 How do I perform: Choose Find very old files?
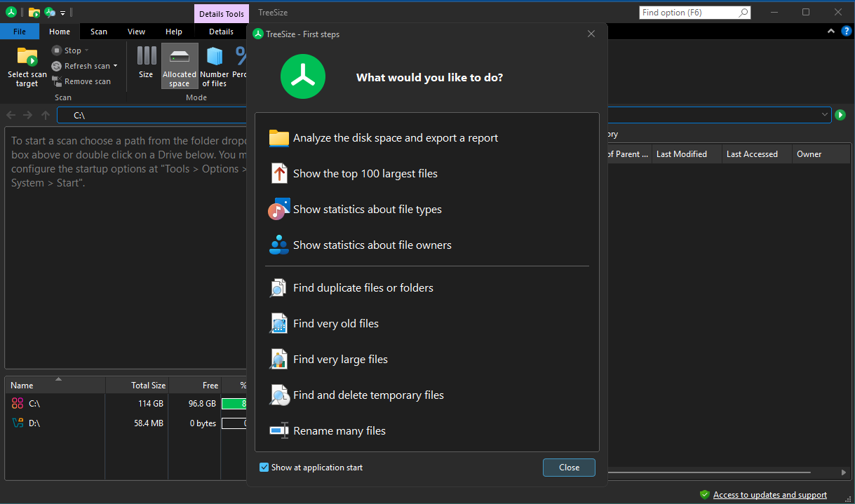(x=426, y=323)
